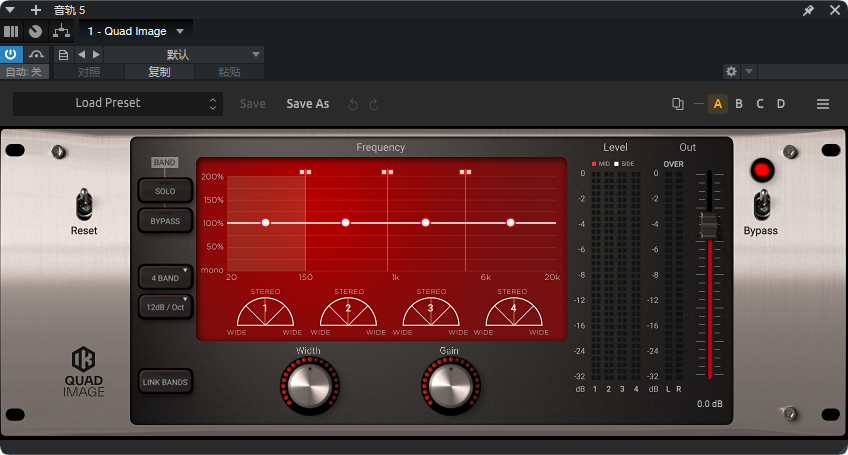Click the 0.0 dB output value

pyautogui.click(x=710, y=404)
